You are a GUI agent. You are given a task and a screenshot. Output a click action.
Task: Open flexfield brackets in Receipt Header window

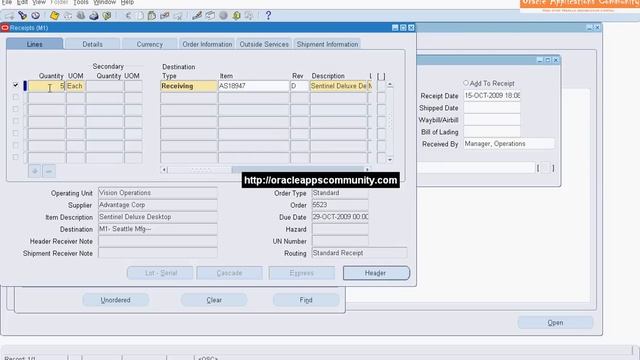(x=545, y=168)
